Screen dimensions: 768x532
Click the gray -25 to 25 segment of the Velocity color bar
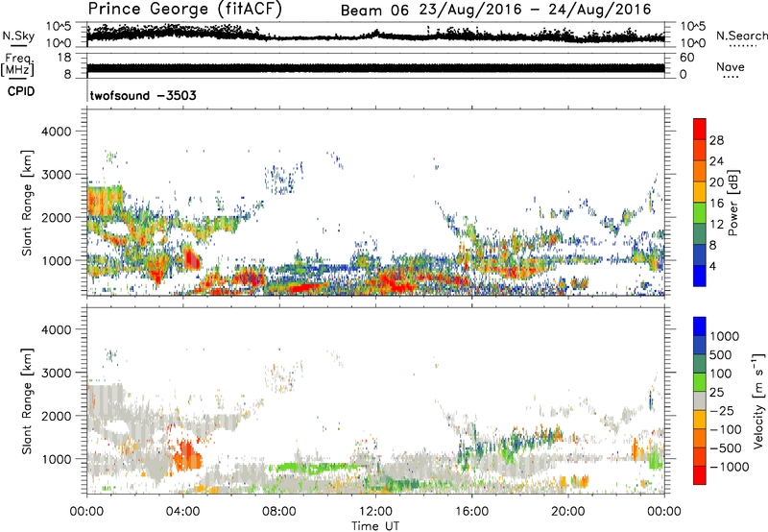(x=700, y=401)
